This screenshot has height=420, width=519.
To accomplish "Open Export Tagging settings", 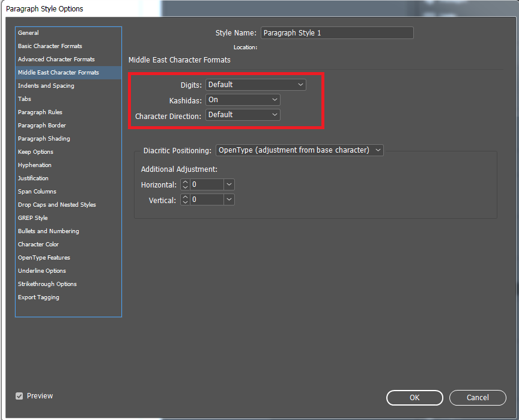I will click(68, 297).
